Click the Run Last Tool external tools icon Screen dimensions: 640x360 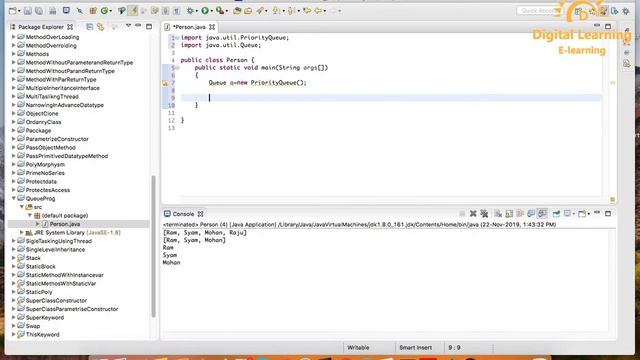click(220, 11)
